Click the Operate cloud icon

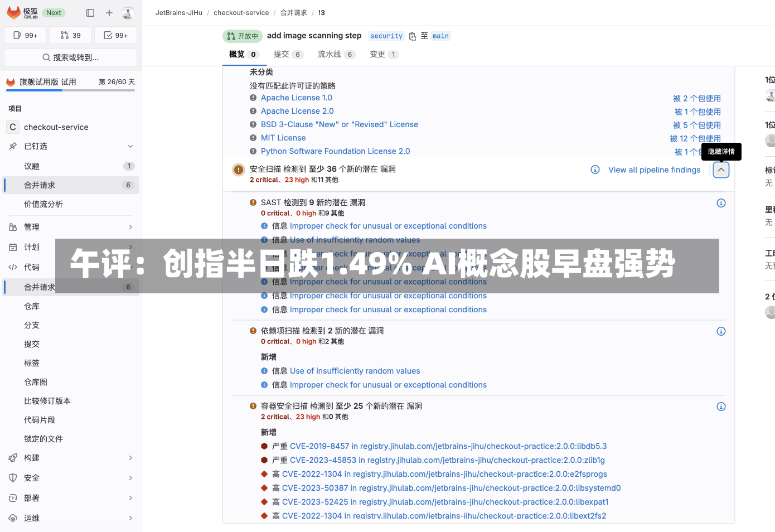(x=13, y=518)
